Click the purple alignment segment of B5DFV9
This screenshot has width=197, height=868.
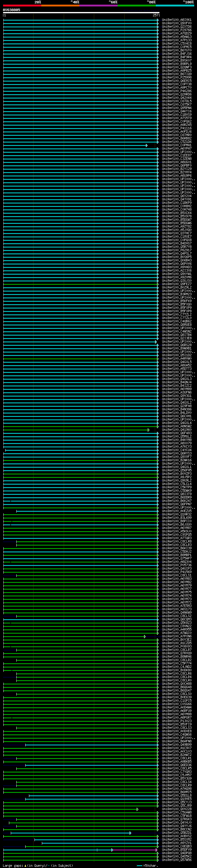(x=135, y=850)
